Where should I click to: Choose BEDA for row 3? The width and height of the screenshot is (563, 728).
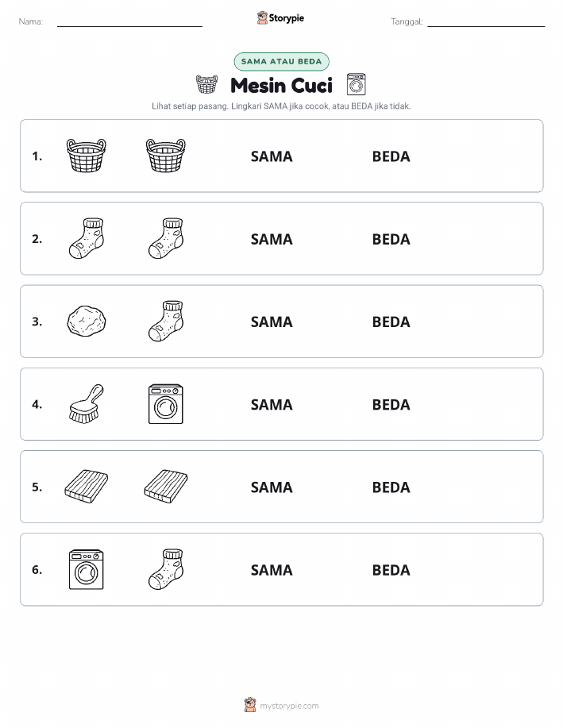click(391, 322)
